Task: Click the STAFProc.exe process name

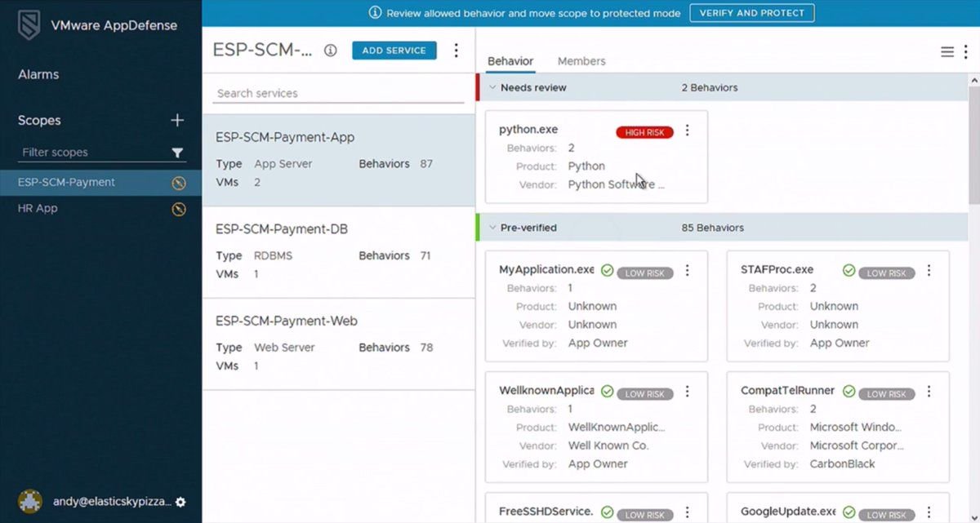Action: 777,269
